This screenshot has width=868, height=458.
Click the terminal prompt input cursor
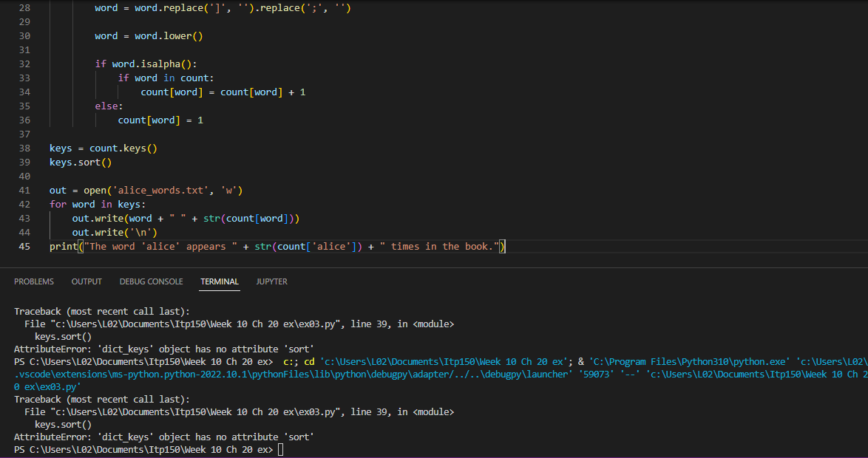281,450
